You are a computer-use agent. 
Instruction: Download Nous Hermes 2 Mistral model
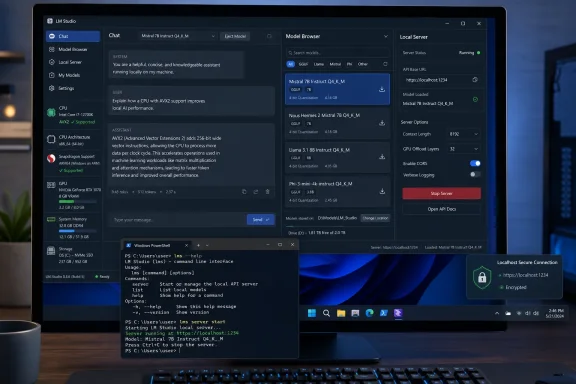pyautogui.click(x=382, y=123)
